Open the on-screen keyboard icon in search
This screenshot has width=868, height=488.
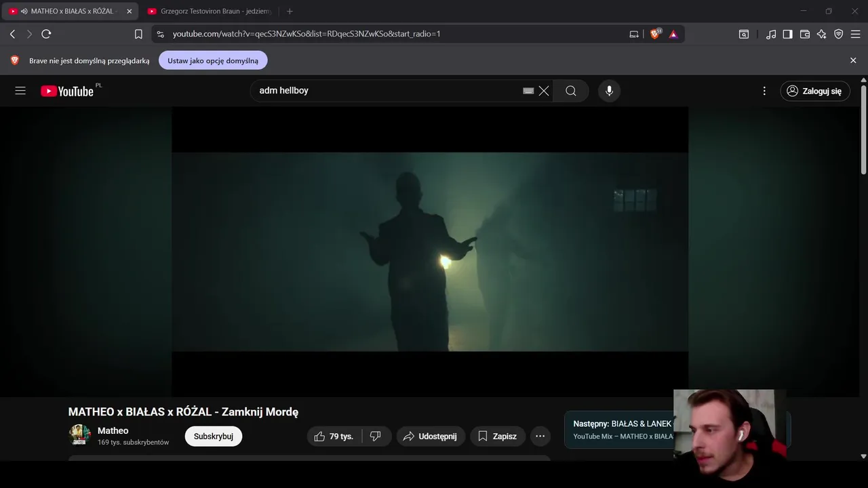[x=528, y=91]
